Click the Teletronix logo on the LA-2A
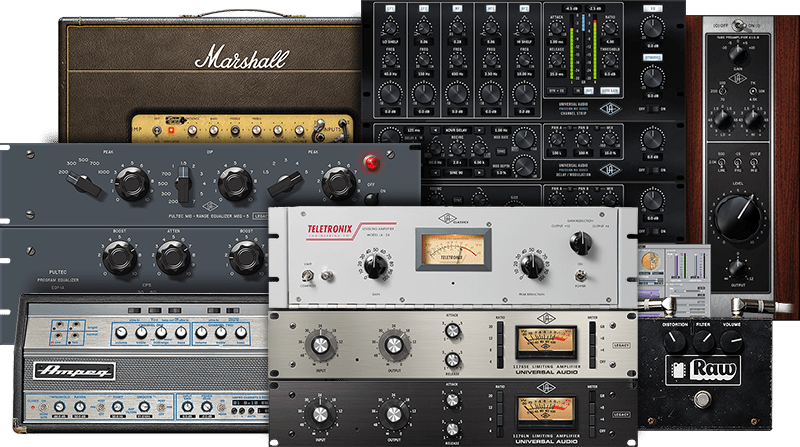The image size is (800, 447). [x=330, y=230]
